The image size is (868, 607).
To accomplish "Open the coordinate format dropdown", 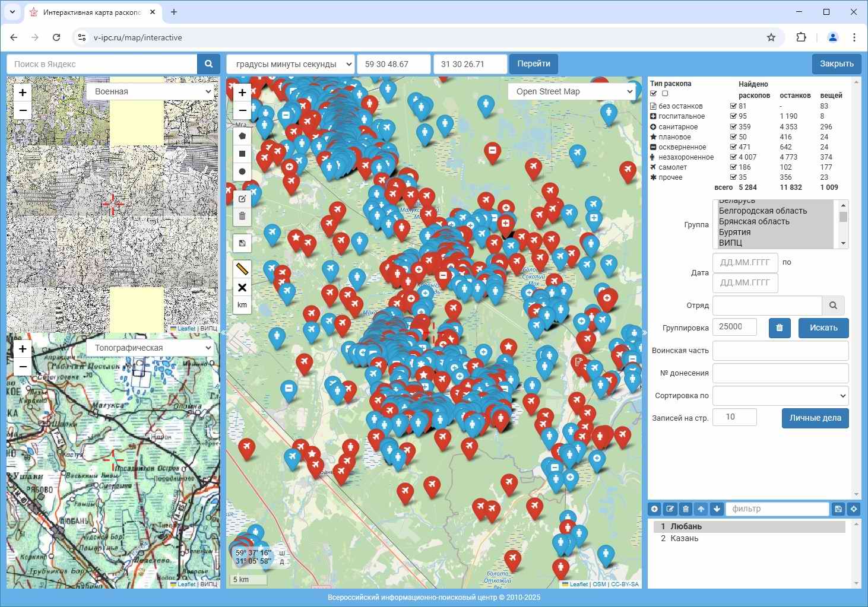I will [290, 64].
